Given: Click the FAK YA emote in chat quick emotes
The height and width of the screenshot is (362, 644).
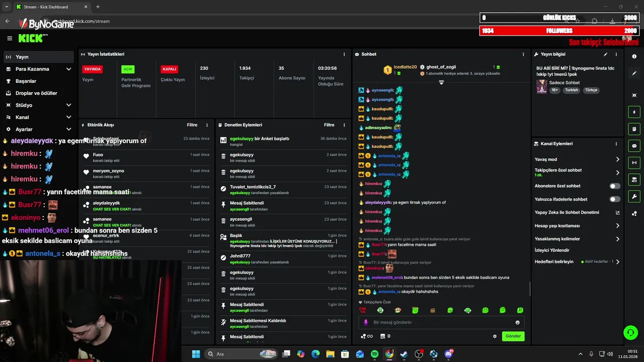Looking at the screenshot, I should click(x=363, y=310).
